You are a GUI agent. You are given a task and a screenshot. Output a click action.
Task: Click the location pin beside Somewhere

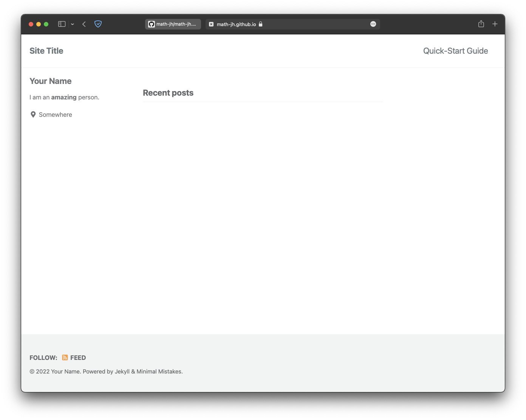tap(33, 114)
